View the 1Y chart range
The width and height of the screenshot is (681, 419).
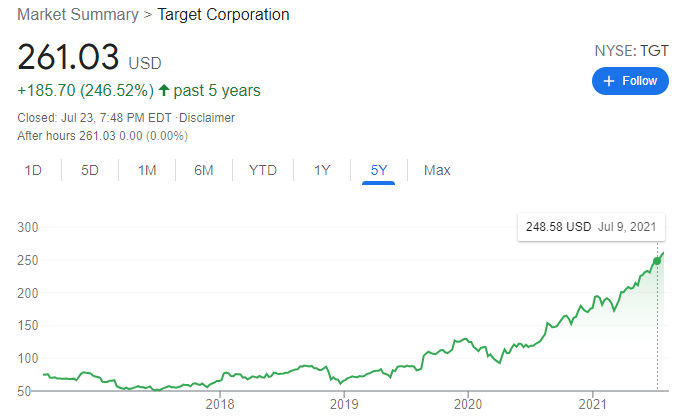(322, 170)
